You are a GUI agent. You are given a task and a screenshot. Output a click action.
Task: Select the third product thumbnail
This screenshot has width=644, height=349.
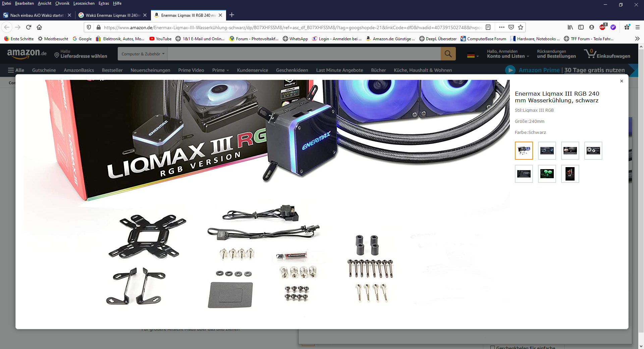click(570, 151)
